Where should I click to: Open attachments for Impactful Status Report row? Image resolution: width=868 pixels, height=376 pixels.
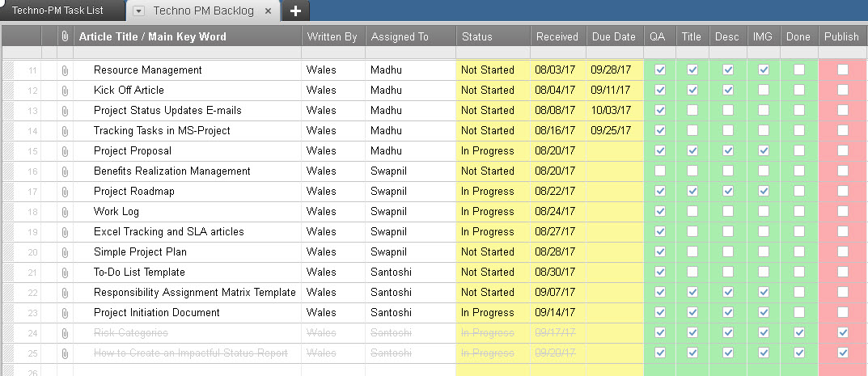(65, 353)
